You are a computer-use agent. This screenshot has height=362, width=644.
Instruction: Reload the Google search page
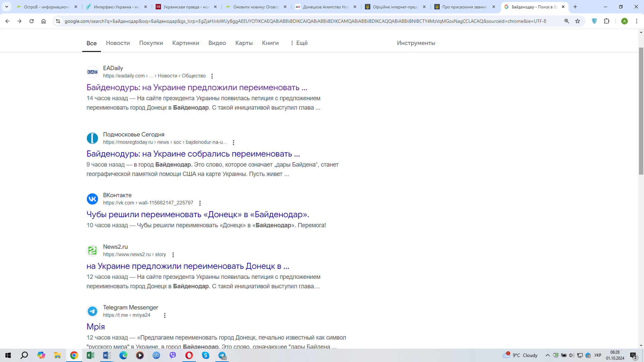tap(32, 21)
